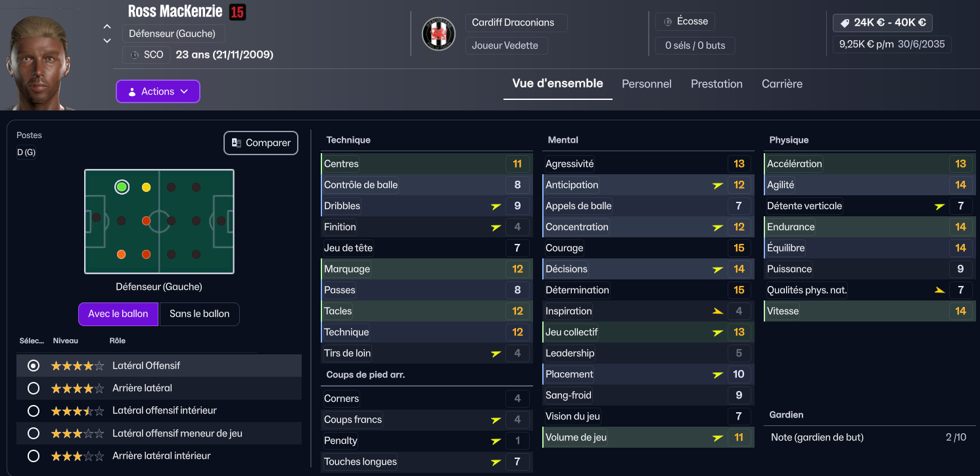Switch to the Personnel tab
Viewport: 980px width, 476px height.
click(x=647, y=84)
